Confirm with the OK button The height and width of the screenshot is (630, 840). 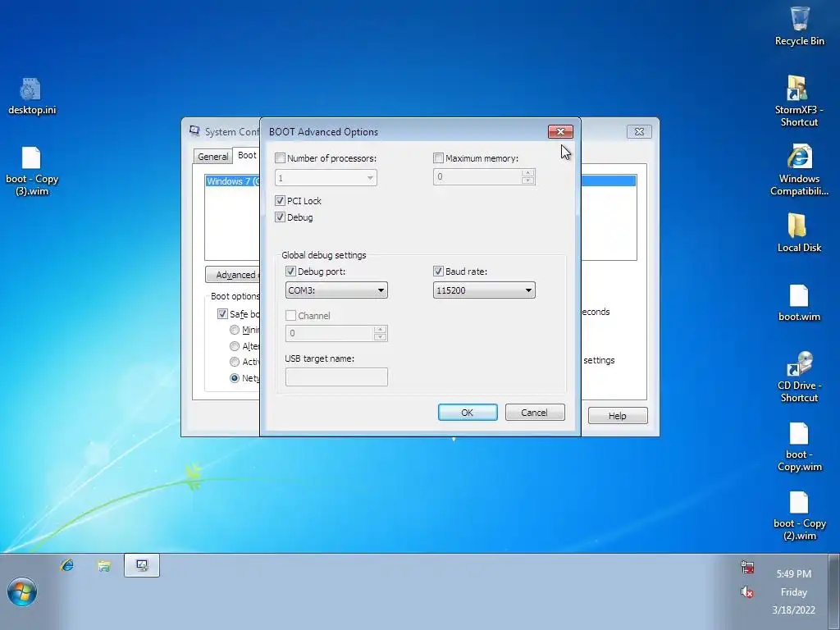[468, 413]
